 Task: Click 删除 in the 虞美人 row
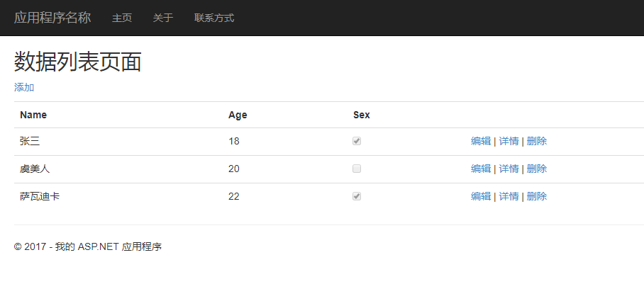[537, 169]
